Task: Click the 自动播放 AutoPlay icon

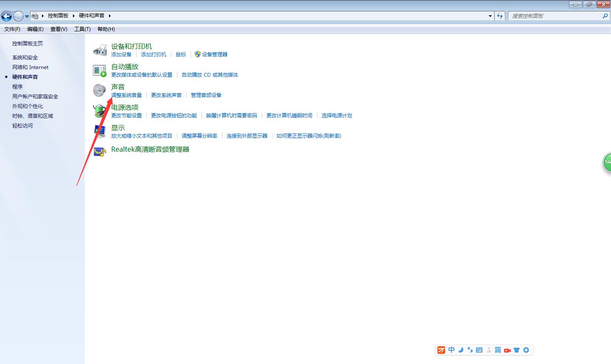Action: click(100, 70)
